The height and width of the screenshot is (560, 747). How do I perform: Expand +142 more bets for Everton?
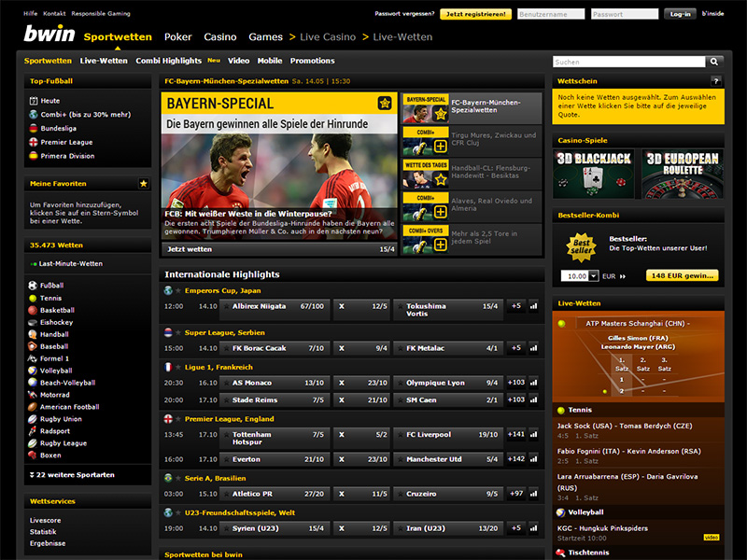516,459
